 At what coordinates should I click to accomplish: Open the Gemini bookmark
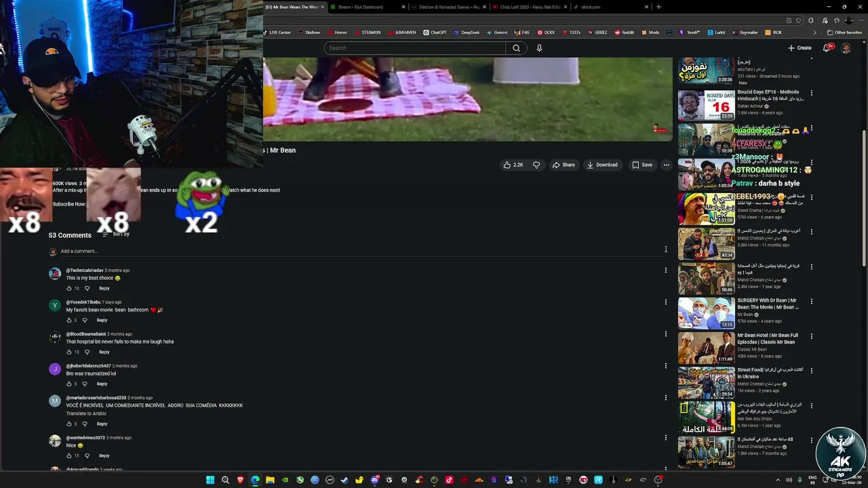[497, 33]
